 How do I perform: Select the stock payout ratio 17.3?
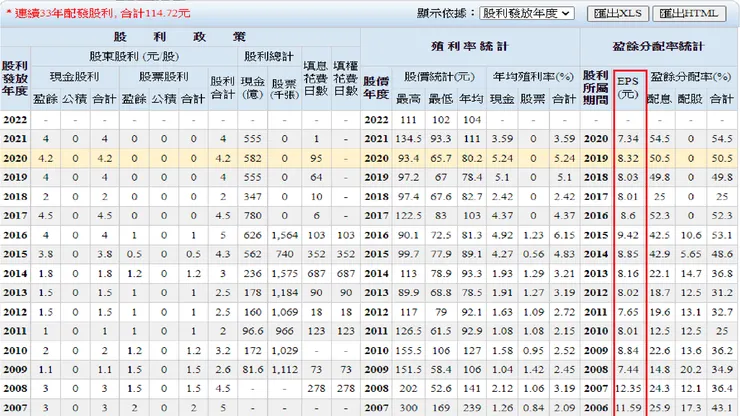[690, 408]
